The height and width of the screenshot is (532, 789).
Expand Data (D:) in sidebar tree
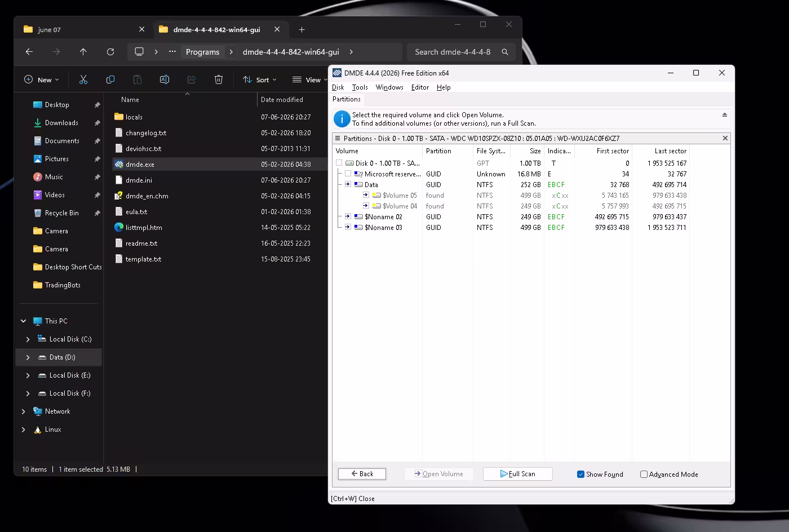tap(28, 357)
